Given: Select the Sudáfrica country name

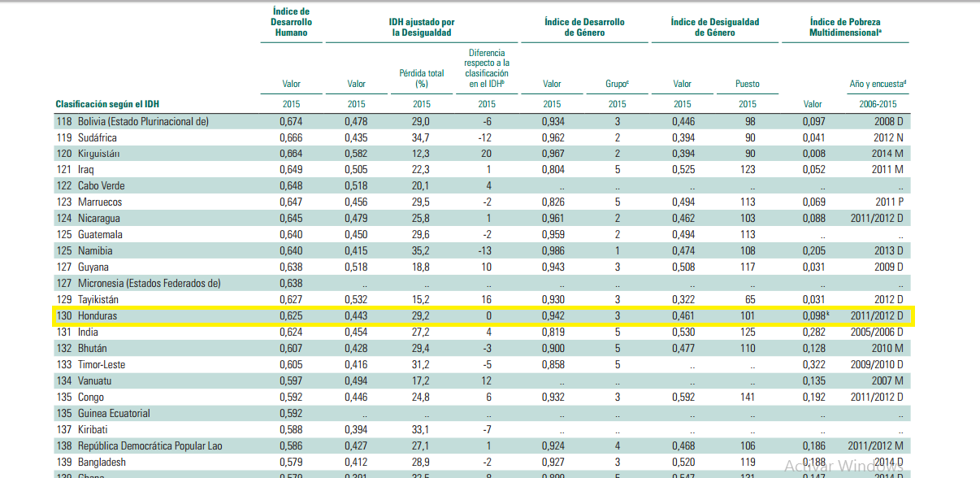Looking at the screenshot, I should click(x=98, y=137).
